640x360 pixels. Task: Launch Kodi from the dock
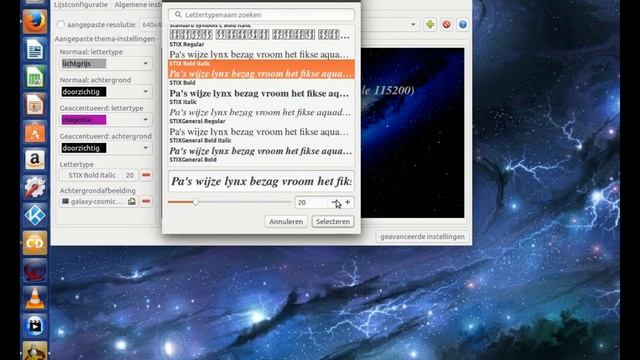point(35,215)
